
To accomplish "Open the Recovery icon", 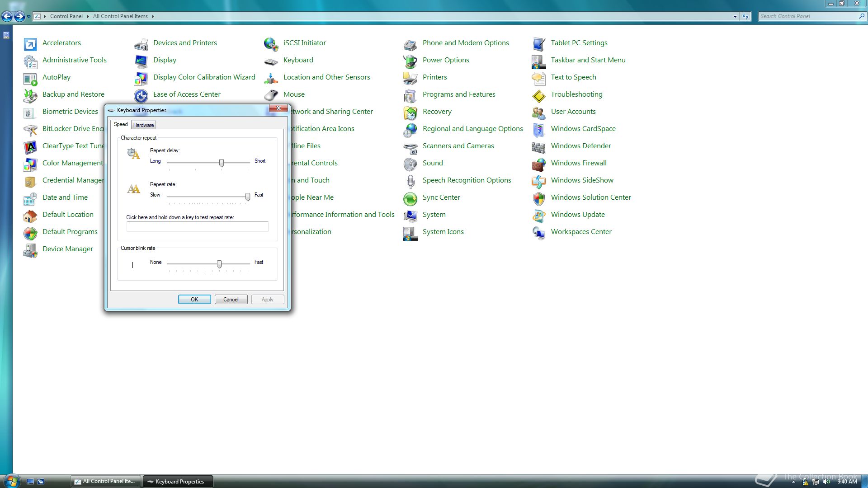I will pos(410,113).
